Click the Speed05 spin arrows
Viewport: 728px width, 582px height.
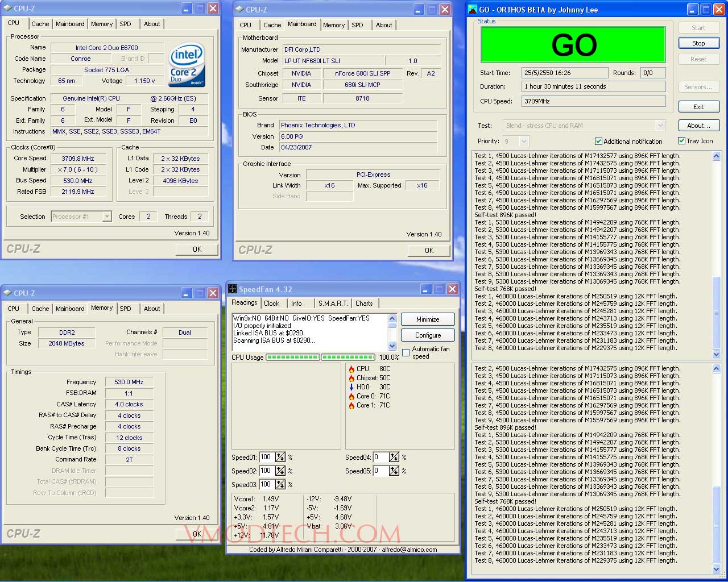[394, 471]
